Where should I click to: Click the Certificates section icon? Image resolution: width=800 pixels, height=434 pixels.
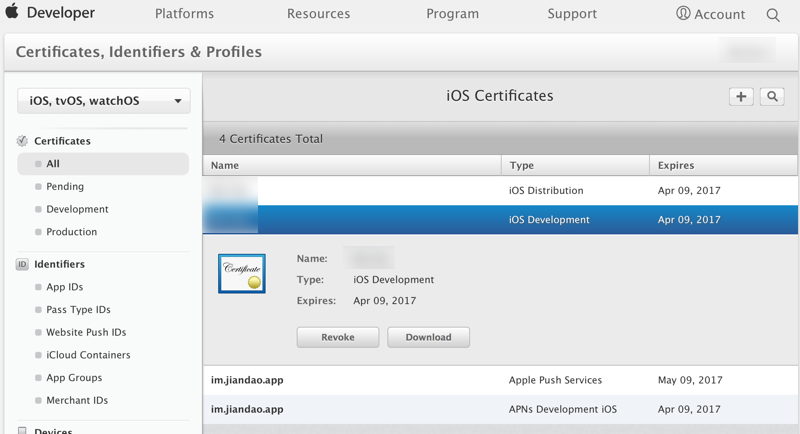click(x=22, y=141)
